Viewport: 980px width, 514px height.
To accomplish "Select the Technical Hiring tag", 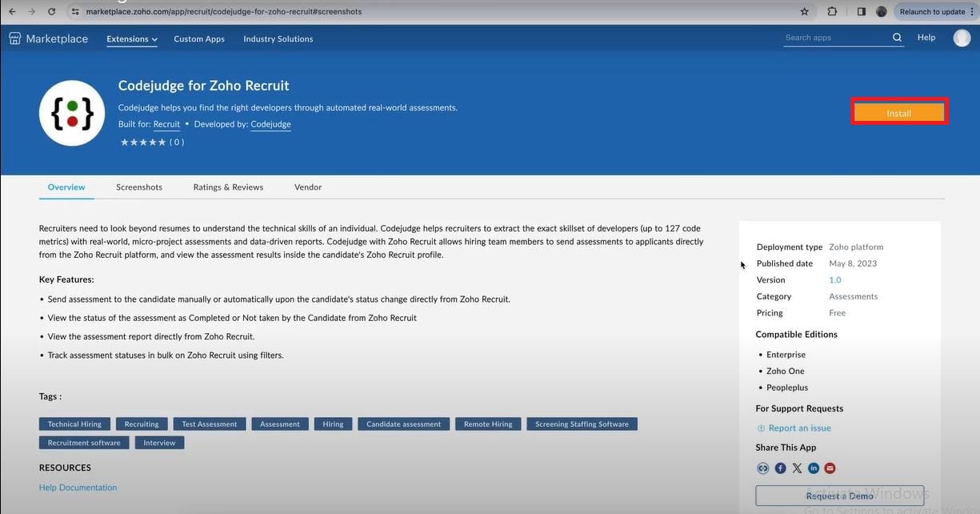I will coord(74,424).
